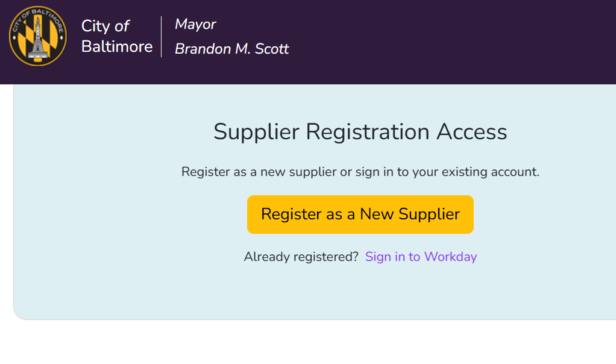Click the registration instructions sentence
This screenshot has height=364, width=616.
click(x=360, y=171)
